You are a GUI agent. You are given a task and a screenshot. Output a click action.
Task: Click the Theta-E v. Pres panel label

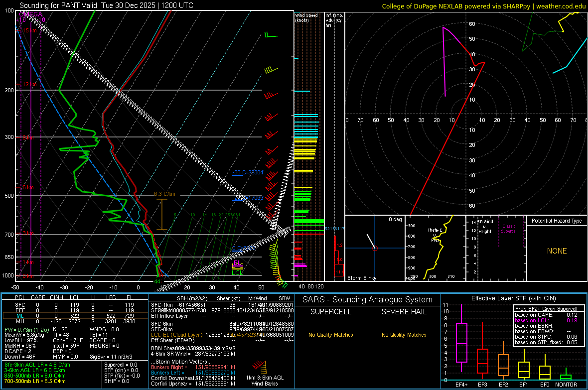tap(435, 235)
